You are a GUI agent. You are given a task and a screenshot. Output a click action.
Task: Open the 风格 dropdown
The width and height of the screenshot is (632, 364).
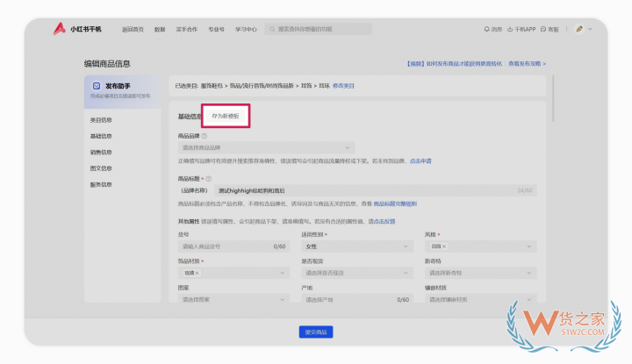coord(480,246)
